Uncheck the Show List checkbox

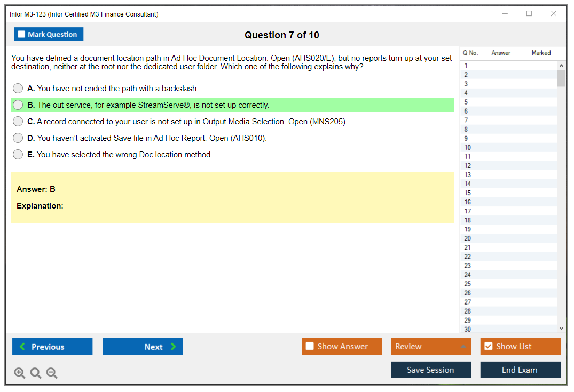point(488,347)
